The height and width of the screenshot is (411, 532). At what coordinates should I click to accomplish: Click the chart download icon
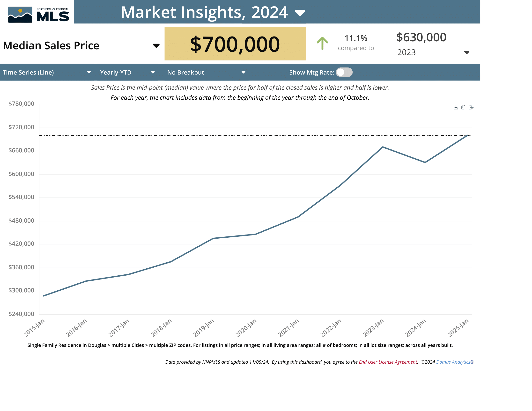click(456, 107)
